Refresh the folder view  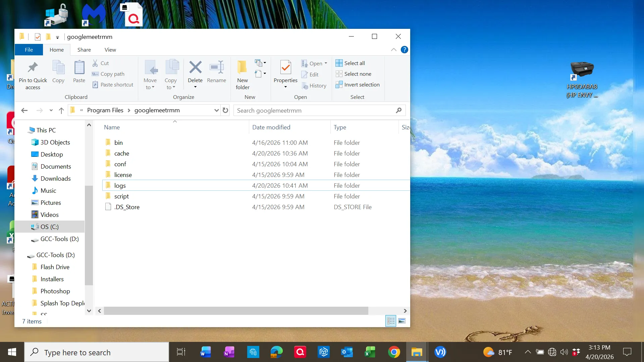225,110
